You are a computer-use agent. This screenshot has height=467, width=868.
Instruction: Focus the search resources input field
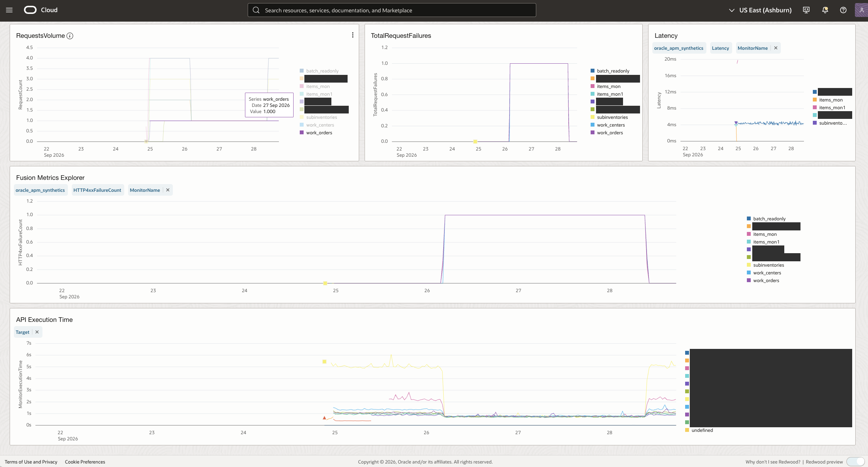pos(392,10)
